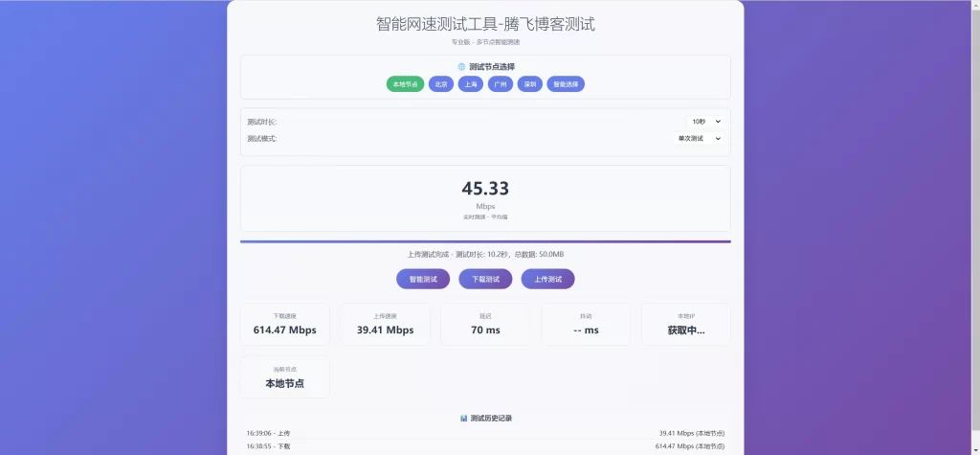
Task: Start the 下载测试 download test
Action: (x=485, y=279)
